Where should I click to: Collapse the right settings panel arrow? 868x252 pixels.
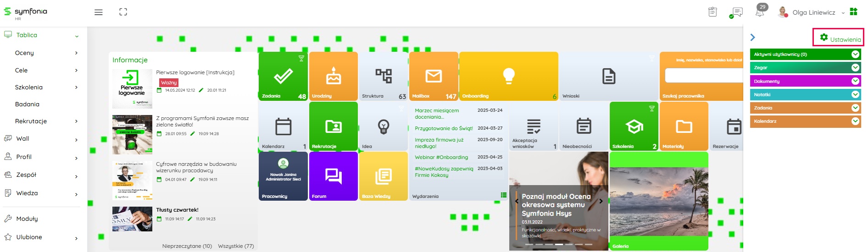752,38
